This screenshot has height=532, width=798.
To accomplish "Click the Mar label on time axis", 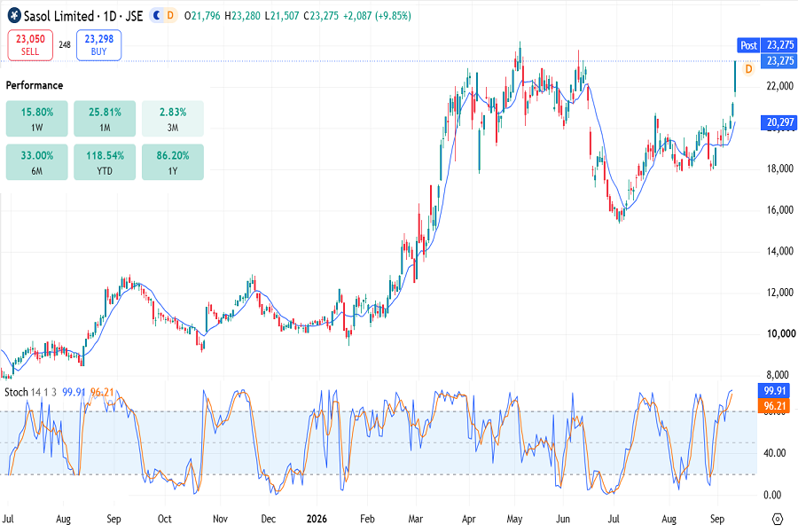I will point(415,519).
